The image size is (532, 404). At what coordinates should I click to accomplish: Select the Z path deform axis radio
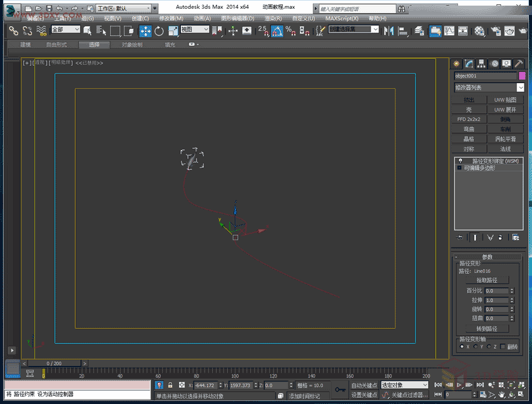489,346
